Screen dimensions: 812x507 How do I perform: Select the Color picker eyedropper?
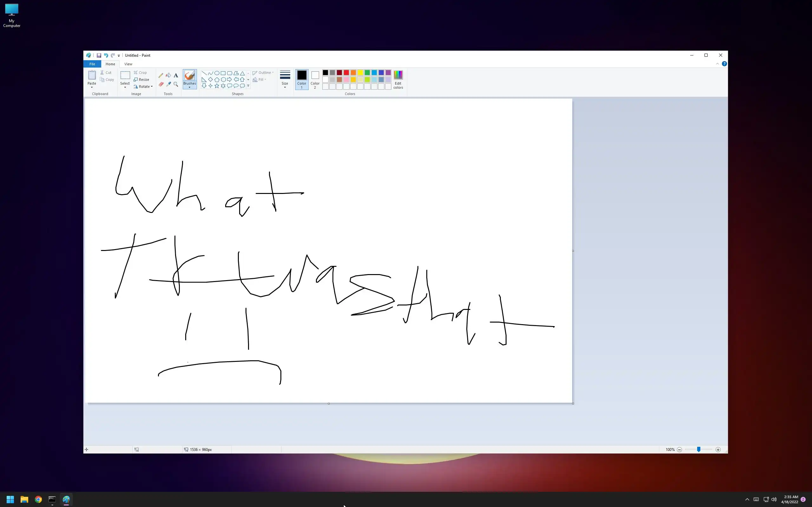(168, 84)
